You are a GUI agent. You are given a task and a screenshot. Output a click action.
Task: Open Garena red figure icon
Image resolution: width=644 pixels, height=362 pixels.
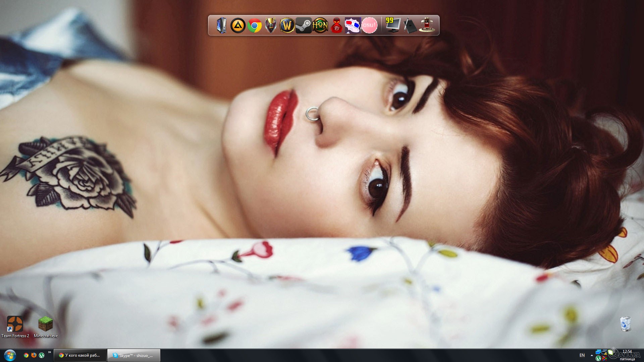pos(336,25)
